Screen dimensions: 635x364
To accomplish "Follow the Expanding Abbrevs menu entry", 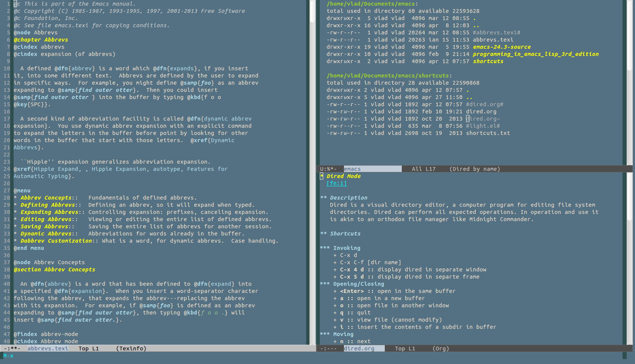I will tap(49, 212).
